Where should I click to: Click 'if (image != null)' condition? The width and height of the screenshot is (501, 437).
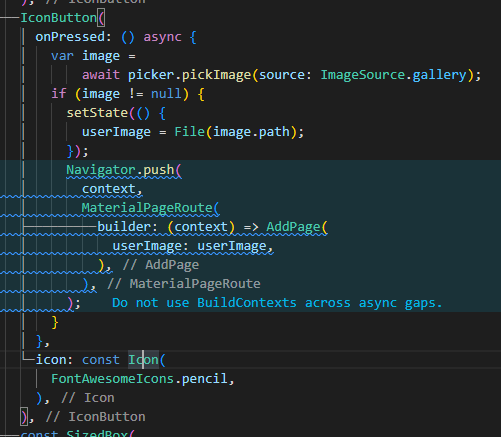coord(120,94)
